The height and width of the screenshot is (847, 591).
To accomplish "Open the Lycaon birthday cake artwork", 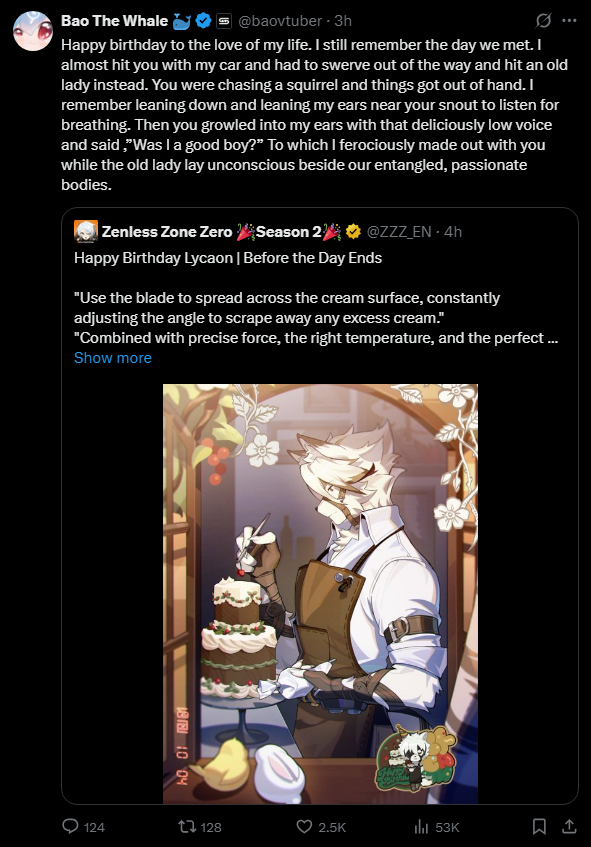I will pyautogui.click(x=320, y=594).
